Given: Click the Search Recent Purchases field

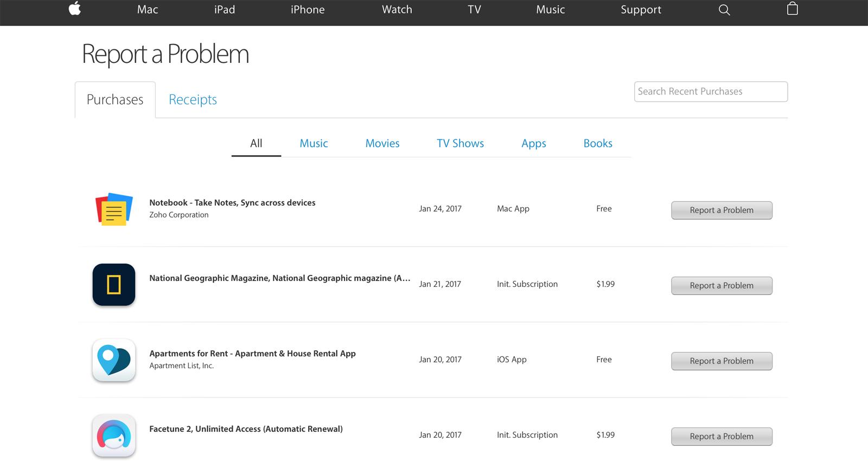Looking at the screenshot, I should 710,92.
